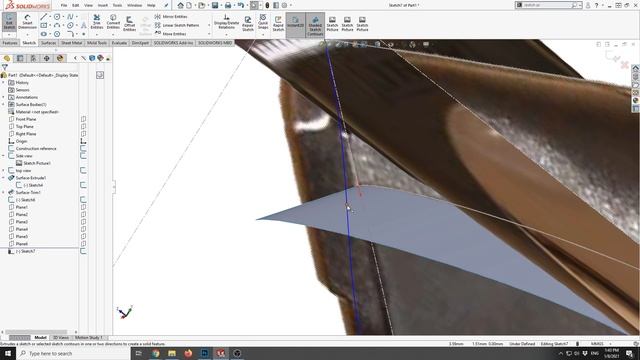Select the Line sketch tool
The height and width of the screenshot is (360, 640).
(x=44, y=17)
